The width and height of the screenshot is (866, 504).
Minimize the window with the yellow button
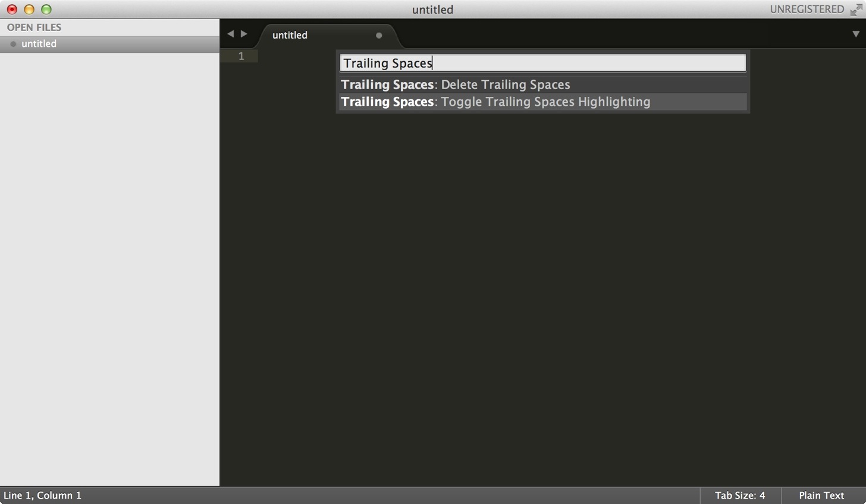(29, 10)
